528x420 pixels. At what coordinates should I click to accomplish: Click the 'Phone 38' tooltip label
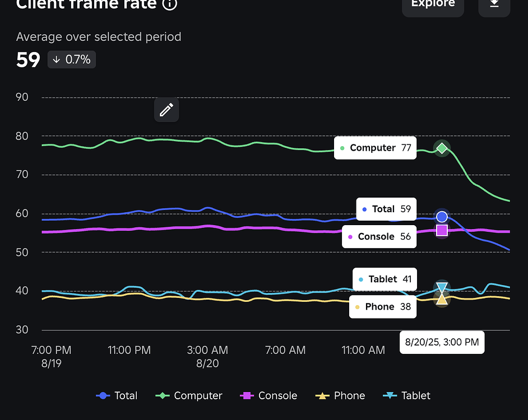383,306
